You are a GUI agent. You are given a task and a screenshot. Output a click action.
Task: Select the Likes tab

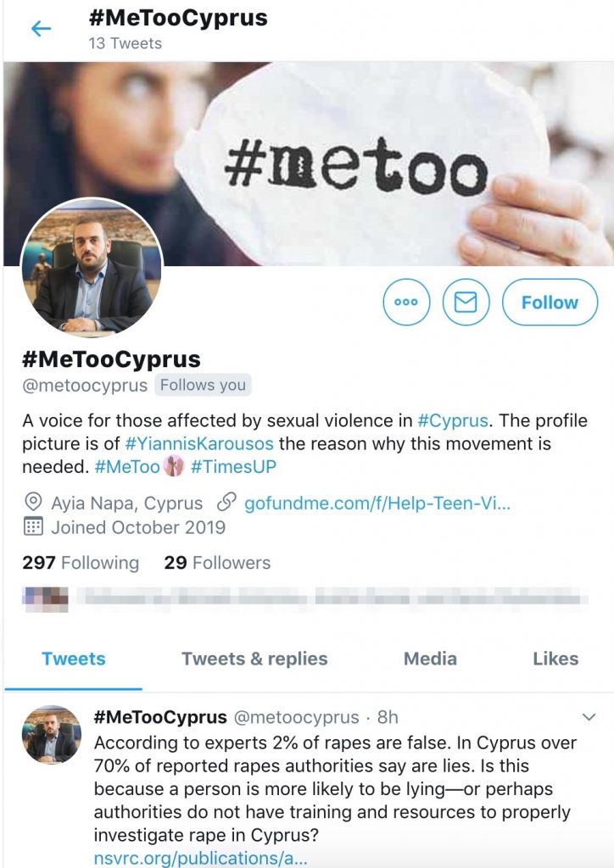pyautogui.click(x=555, y=659)
